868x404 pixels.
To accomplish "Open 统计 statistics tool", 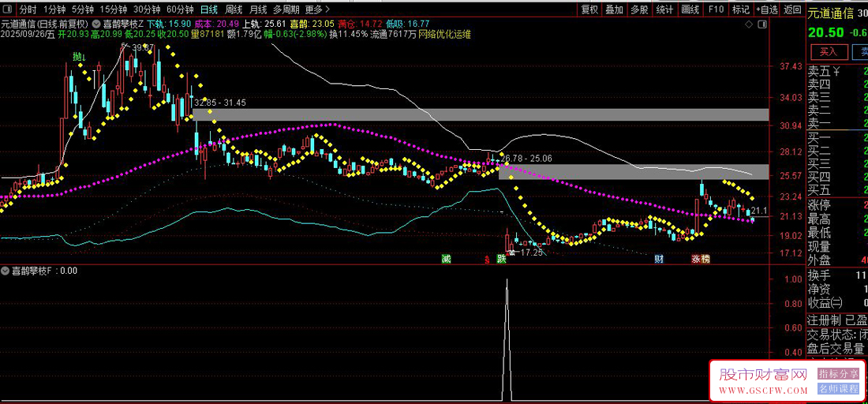I will 665,9.
